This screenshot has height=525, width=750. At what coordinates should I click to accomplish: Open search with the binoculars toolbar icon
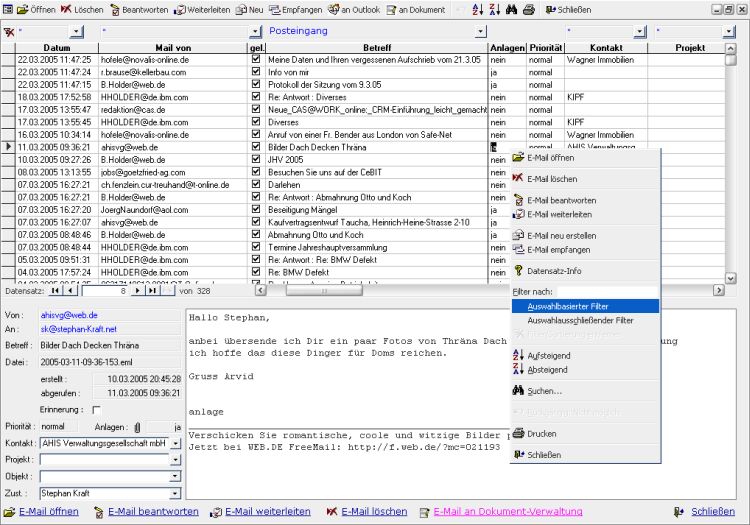coord(510,9)
